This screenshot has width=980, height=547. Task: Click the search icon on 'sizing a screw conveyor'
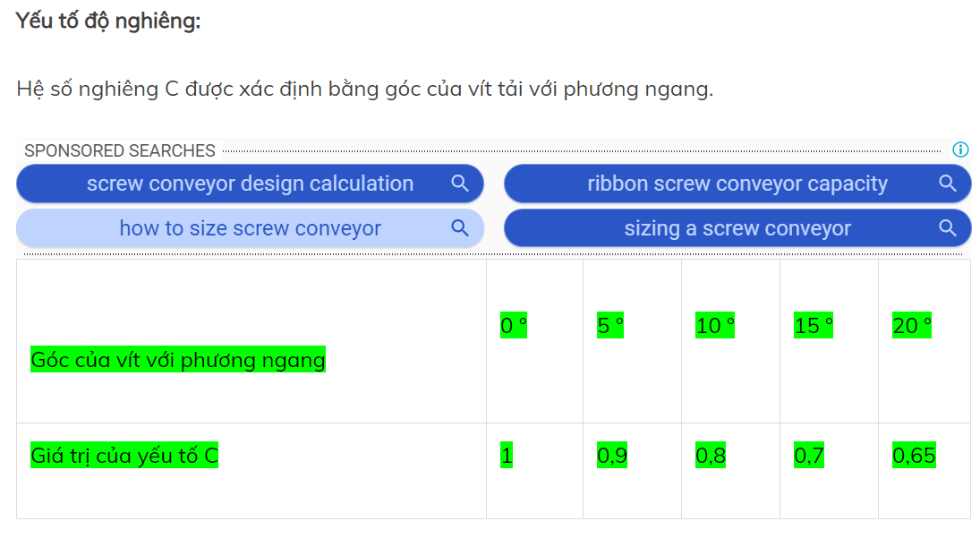pos(948,228)
